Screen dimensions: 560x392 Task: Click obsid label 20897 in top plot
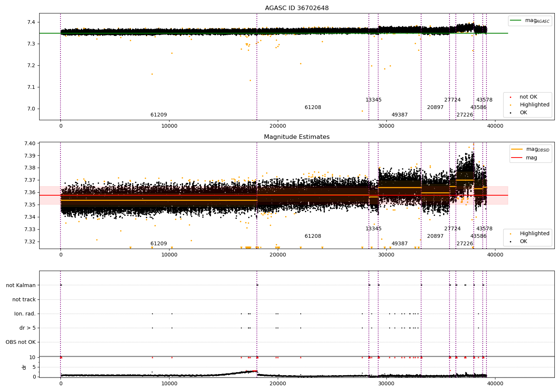(435, 107)
